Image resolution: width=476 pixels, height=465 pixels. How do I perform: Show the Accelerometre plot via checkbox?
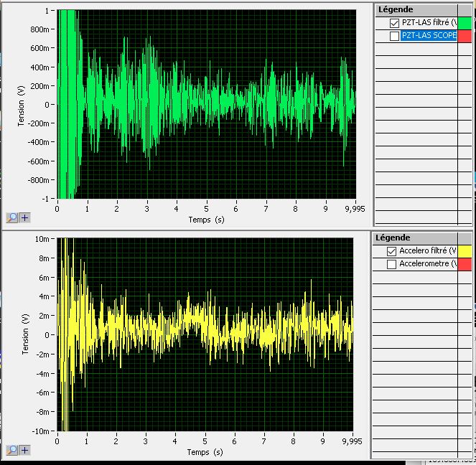391,264
